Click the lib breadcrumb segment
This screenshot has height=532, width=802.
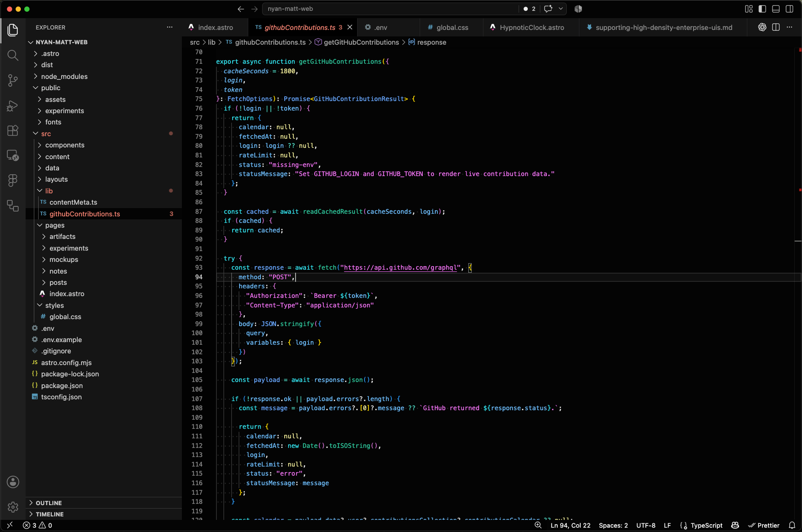tap(211, 42)
